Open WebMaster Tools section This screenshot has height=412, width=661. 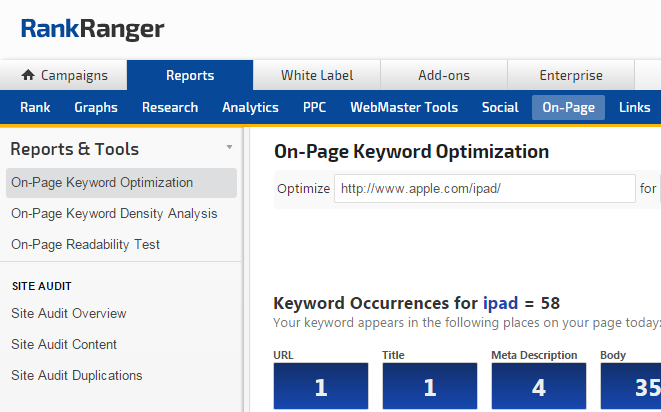click(404, 108)
